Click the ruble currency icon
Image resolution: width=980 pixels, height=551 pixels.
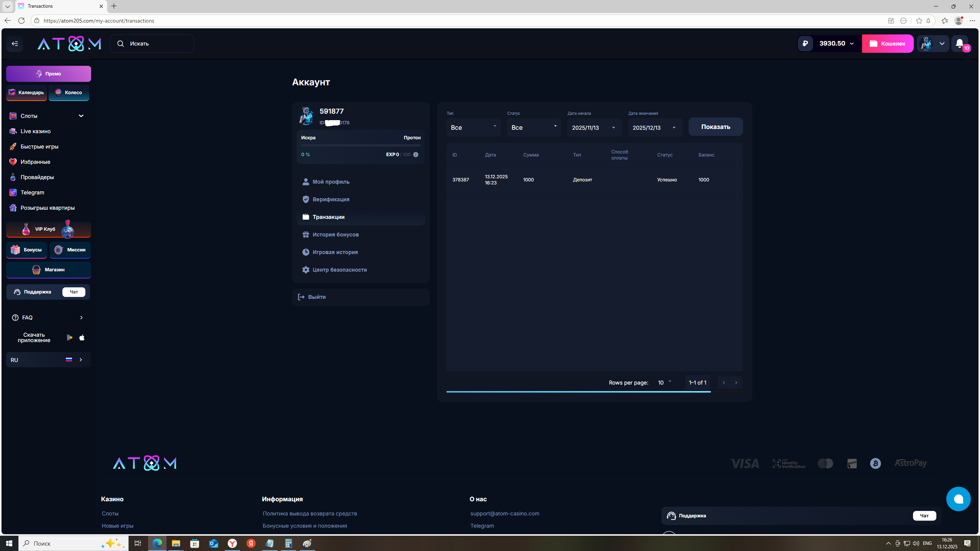805,44
